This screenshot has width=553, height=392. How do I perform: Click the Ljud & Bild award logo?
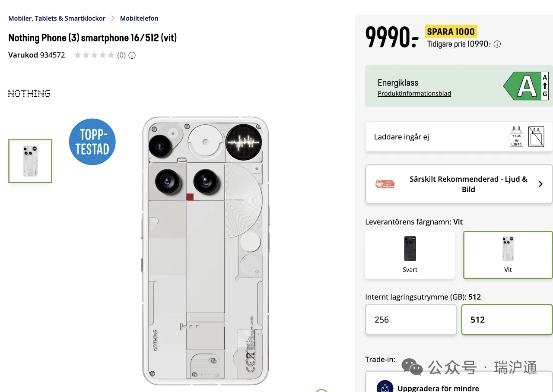385,184
